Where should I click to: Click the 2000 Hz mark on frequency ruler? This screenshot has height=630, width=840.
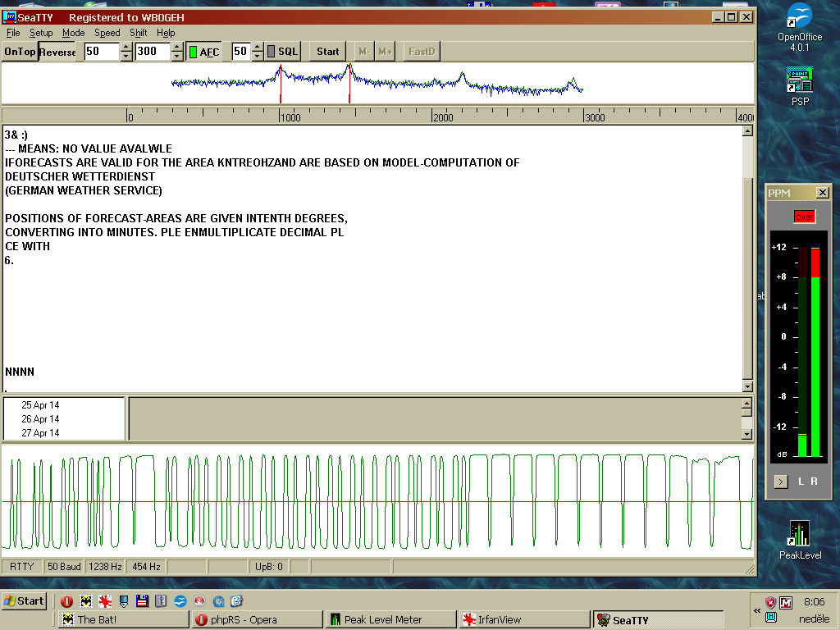(x=442, y=117)
